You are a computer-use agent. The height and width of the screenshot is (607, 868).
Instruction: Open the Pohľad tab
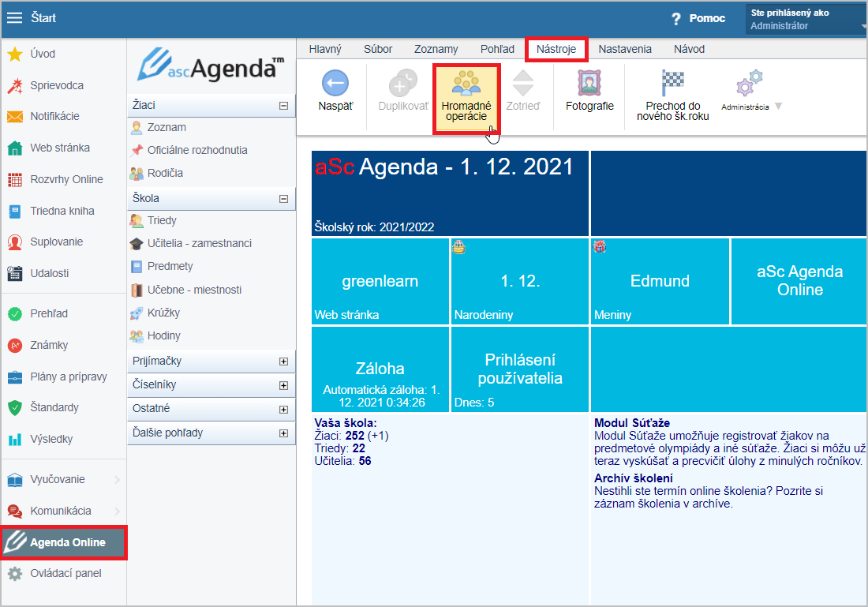pos(497,49)
